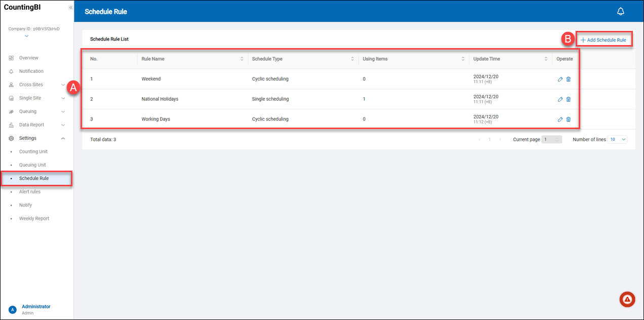Open the Overview page
The image size is (644, 320).
(x=28, y=58)
